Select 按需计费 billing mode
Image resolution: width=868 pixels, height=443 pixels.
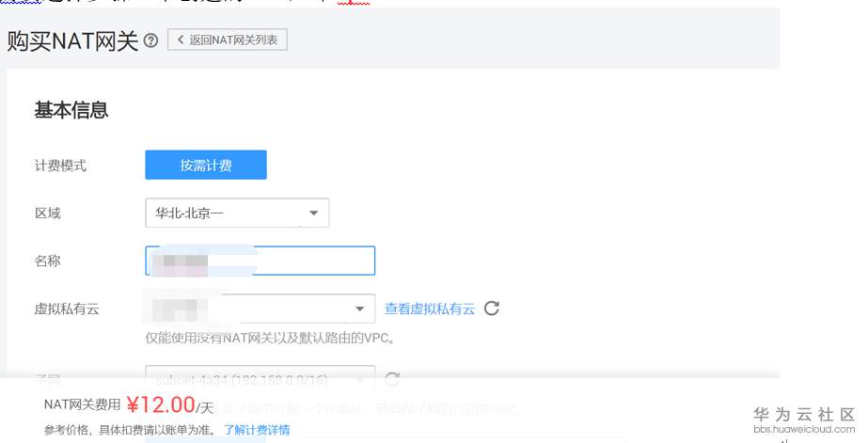[206, 165]
